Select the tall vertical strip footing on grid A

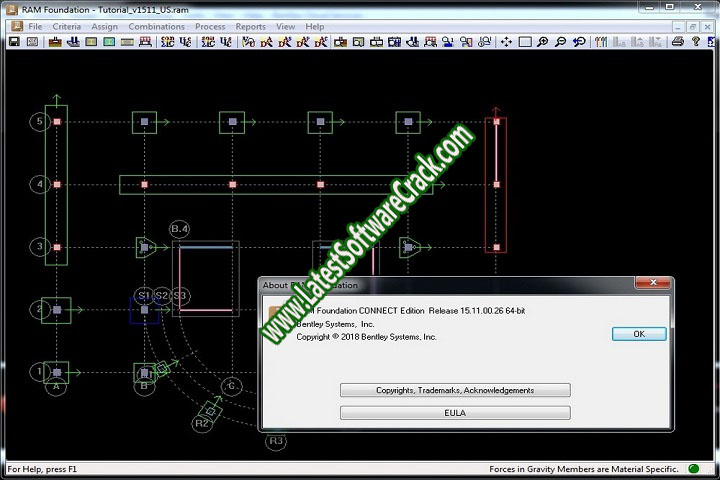(x=56, y=185)
